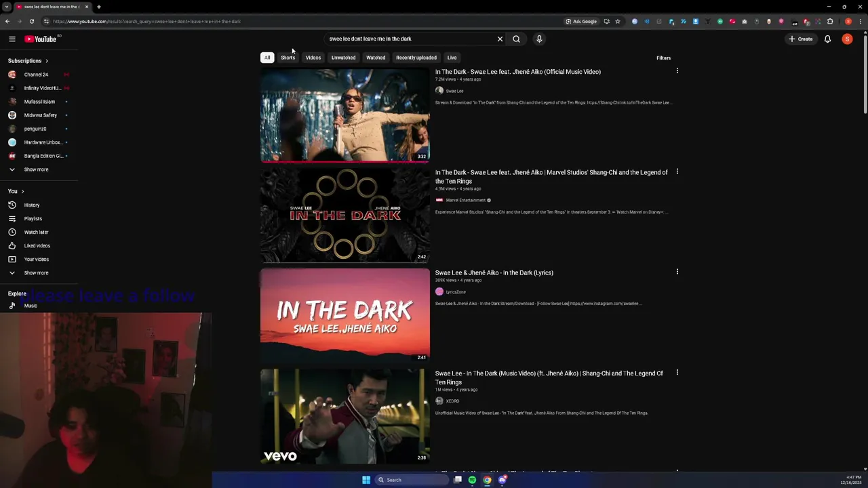Clear the search query with the X
Screen dimensions: 868x488
[x=500, y=39]
